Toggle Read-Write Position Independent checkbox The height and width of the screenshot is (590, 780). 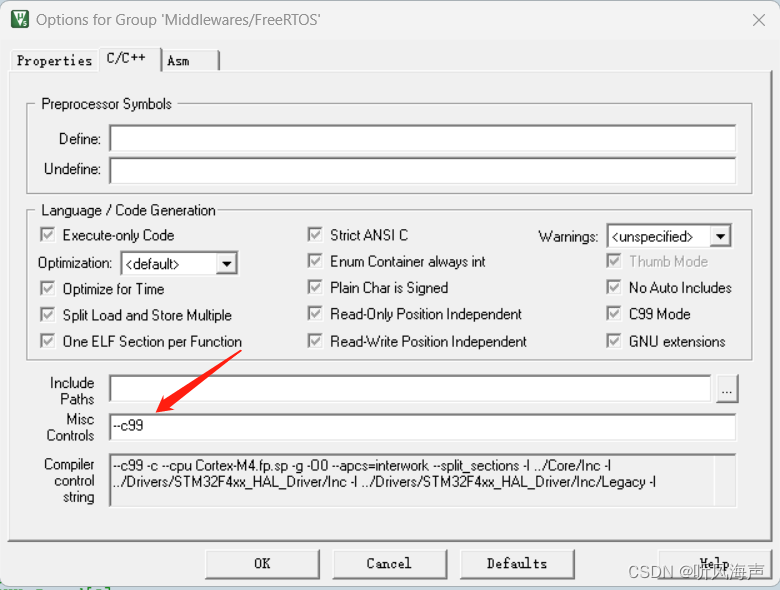point(315,341)
